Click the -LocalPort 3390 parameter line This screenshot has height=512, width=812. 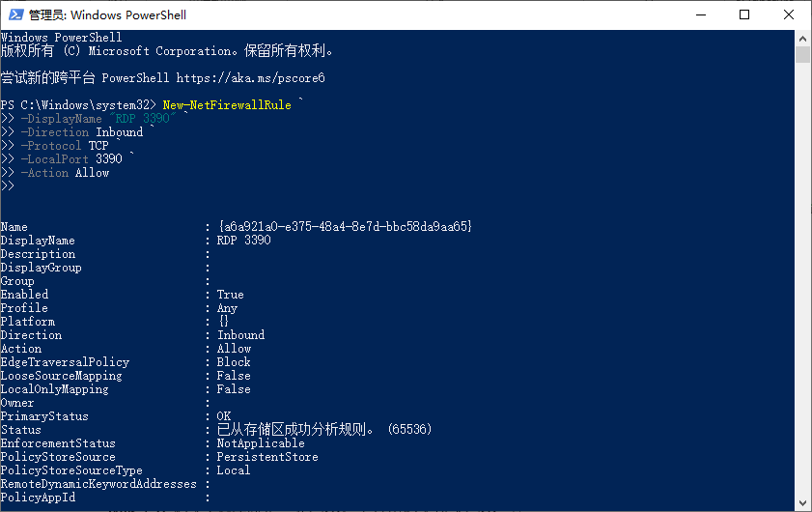71,159
